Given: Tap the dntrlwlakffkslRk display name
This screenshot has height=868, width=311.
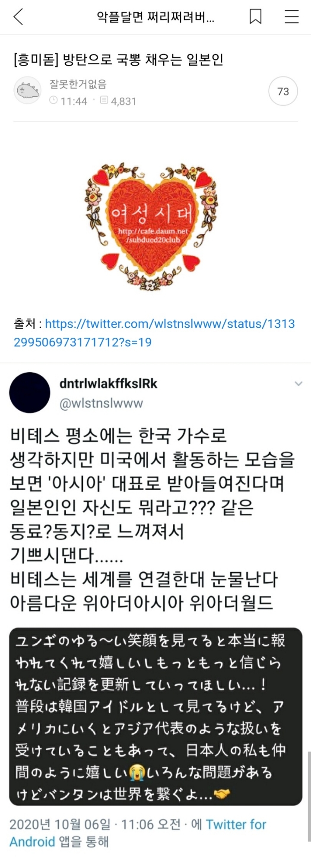Looking at the screenshot, I should [x=108, y=383].
